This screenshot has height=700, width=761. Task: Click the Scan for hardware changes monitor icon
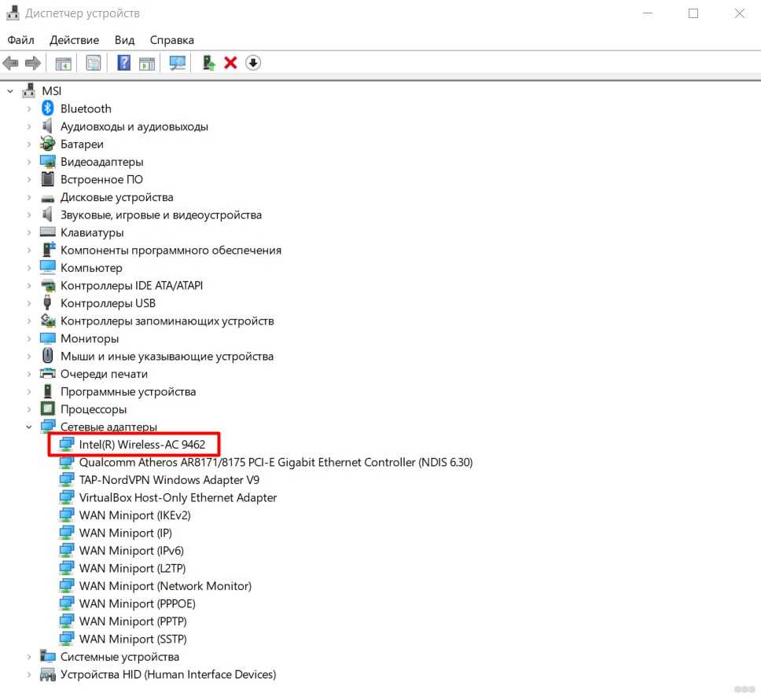tap(177, 63)
